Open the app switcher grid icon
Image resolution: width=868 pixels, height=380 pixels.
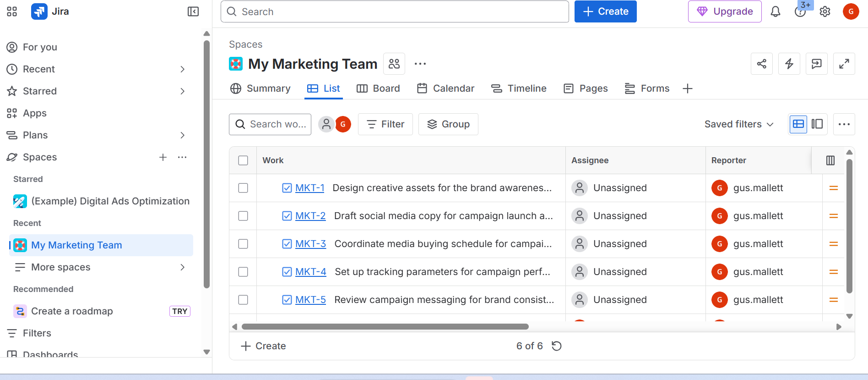tap(12, 11)
